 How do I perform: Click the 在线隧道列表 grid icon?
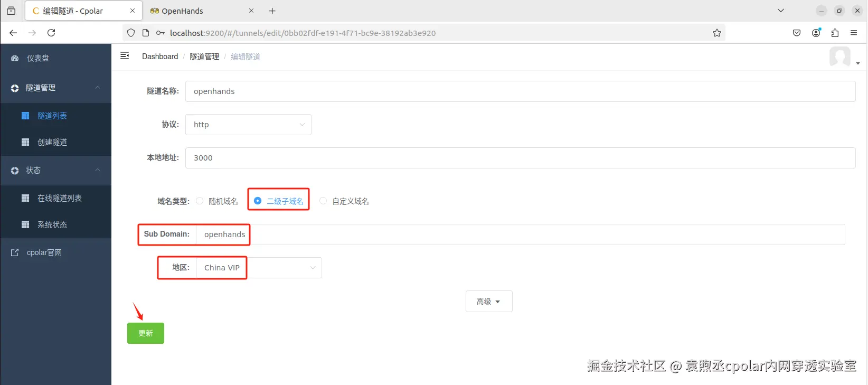[25, 198]
